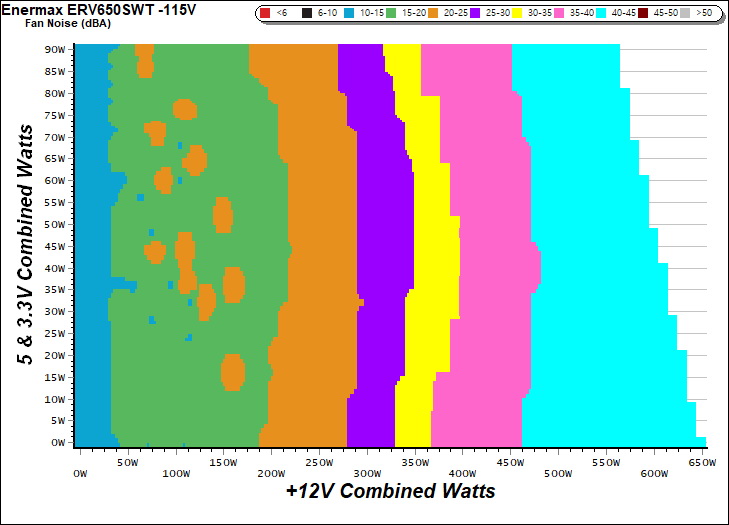Click the 90W label on vertical axis
The image size is (729, 525).
point(56,49)
